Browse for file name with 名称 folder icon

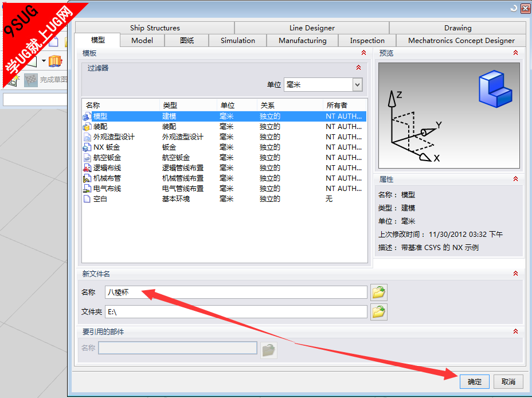(378, 292)
